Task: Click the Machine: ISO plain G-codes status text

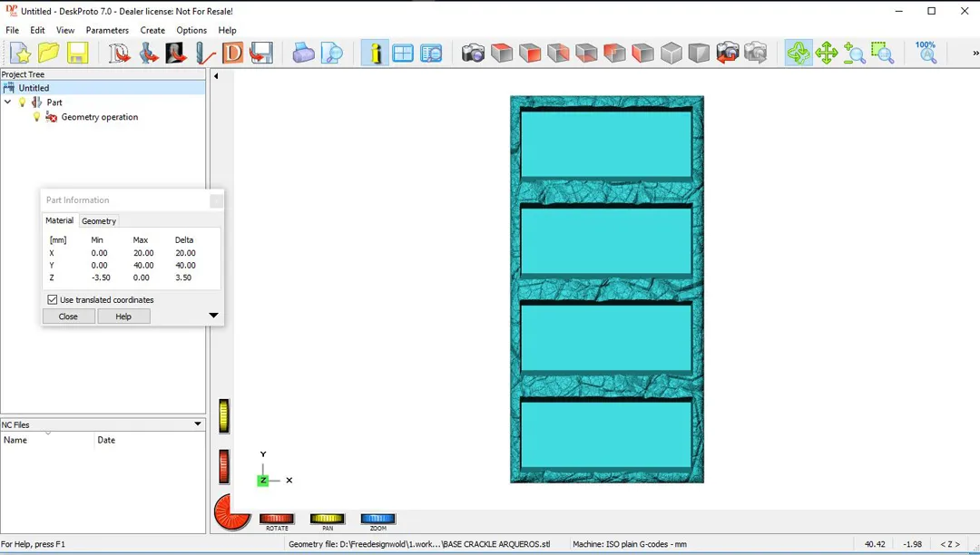Action: pyautogui.click(x=630, y=544)
